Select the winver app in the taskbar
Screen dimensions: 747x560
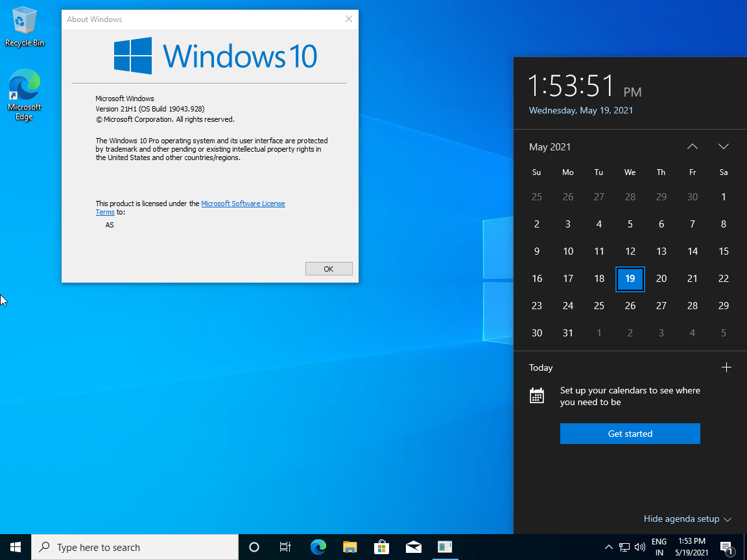tap(445, 547)
